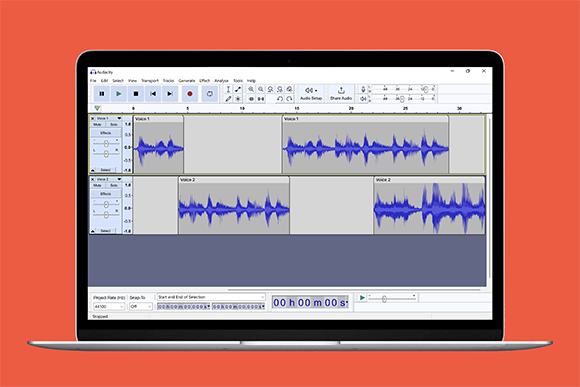
Task: Open Effects for Voice 1 track
Action: click(106, 133)
